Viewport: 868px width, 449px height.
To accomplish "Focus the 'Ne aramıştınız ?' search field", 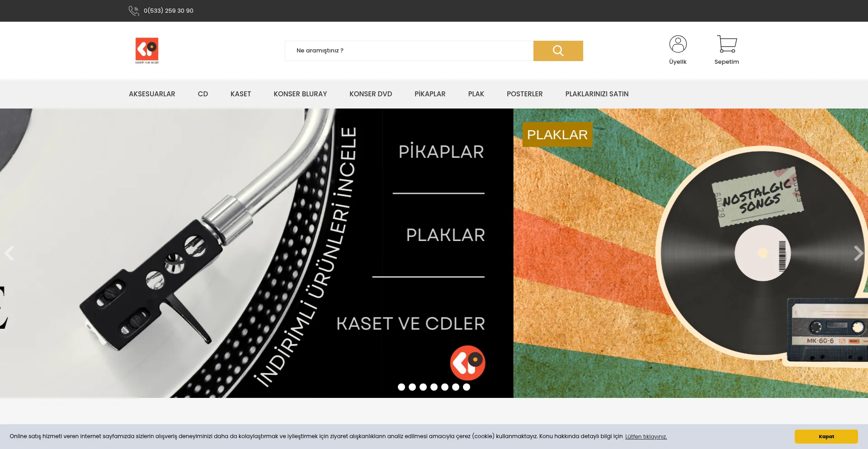I will [x=409, y=51].
